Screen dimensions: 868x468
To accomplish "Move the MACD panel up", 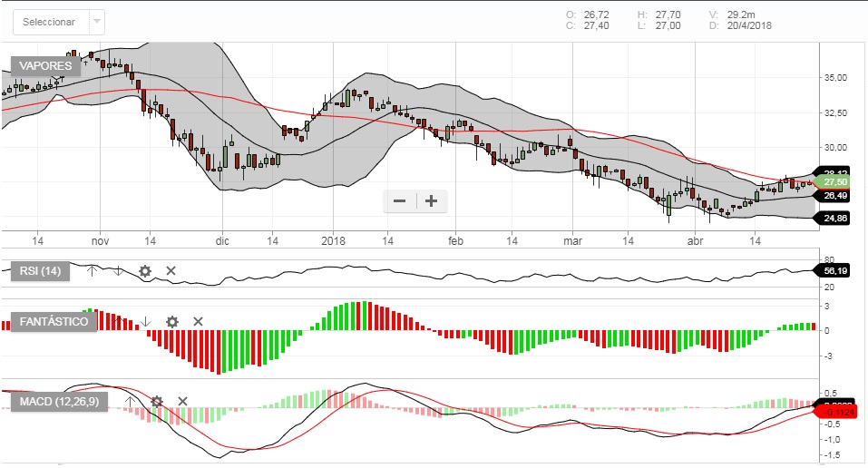I will [x=130, y=401].
